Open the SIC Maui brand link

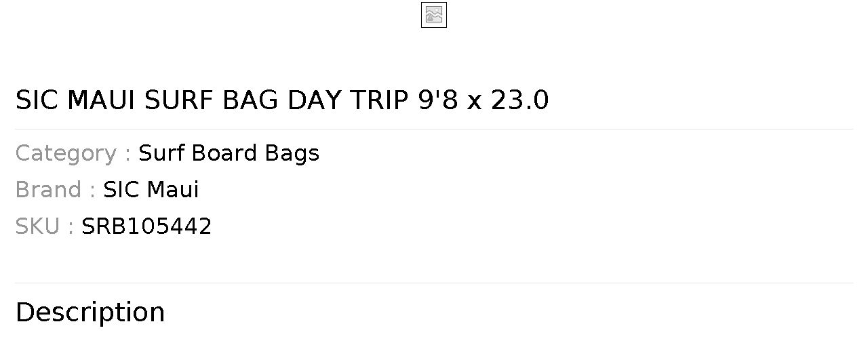pyautogui.click(x=151, y=190)
